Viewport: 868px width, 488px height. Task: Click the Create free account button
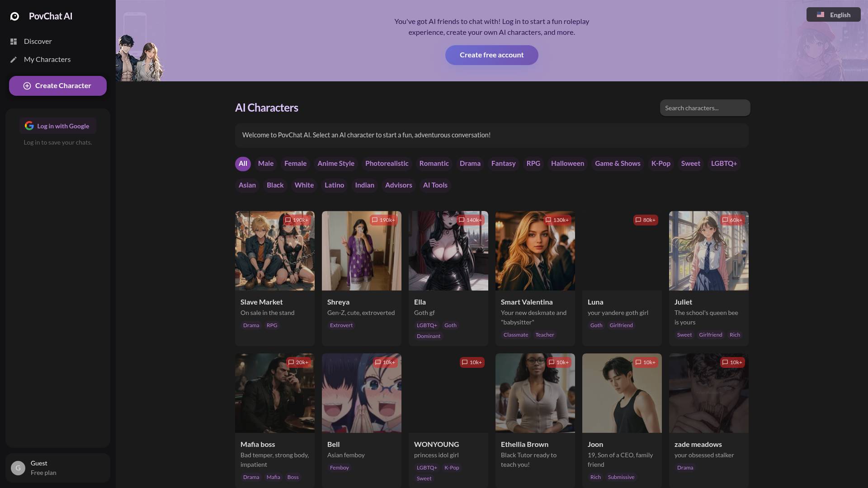click(x=491, y=55)
